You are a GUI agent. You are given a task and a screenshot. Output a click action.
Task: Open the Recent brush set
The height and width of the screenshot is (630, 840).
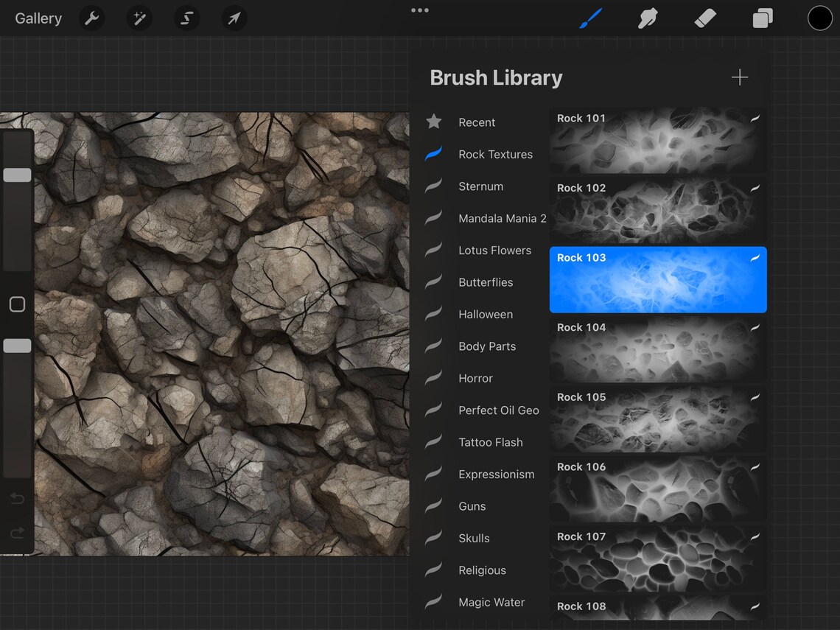477,122
